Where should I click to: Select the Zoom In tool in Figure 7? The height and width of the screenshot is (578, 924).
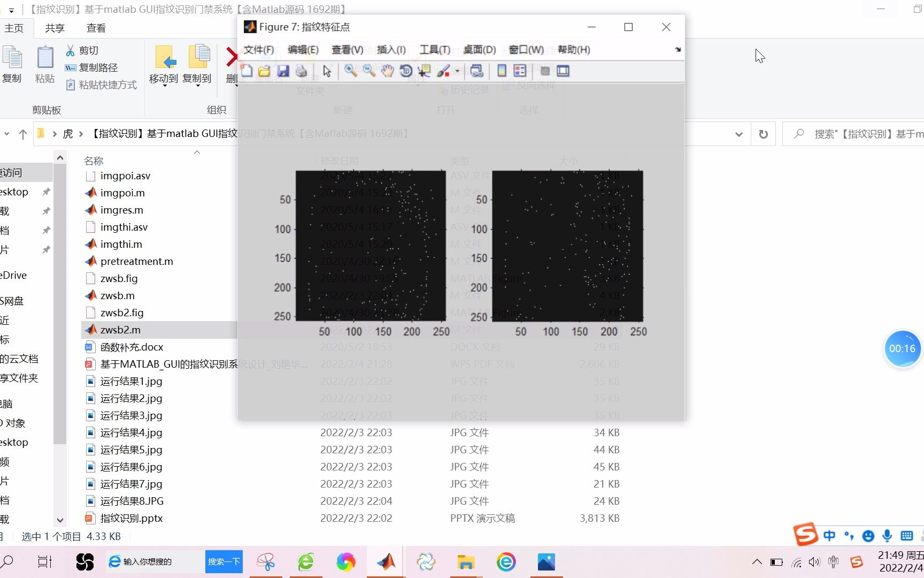[351, 71]
